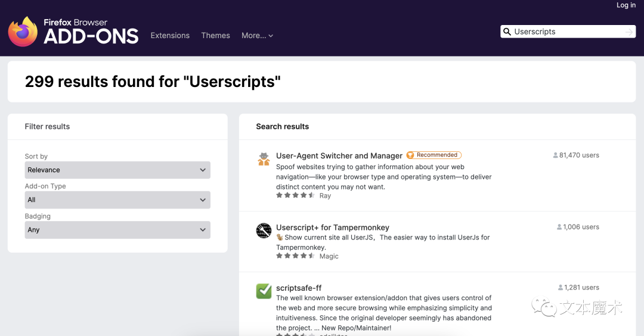Click users icon beside 1,281 users

click(x=560, y=288)
